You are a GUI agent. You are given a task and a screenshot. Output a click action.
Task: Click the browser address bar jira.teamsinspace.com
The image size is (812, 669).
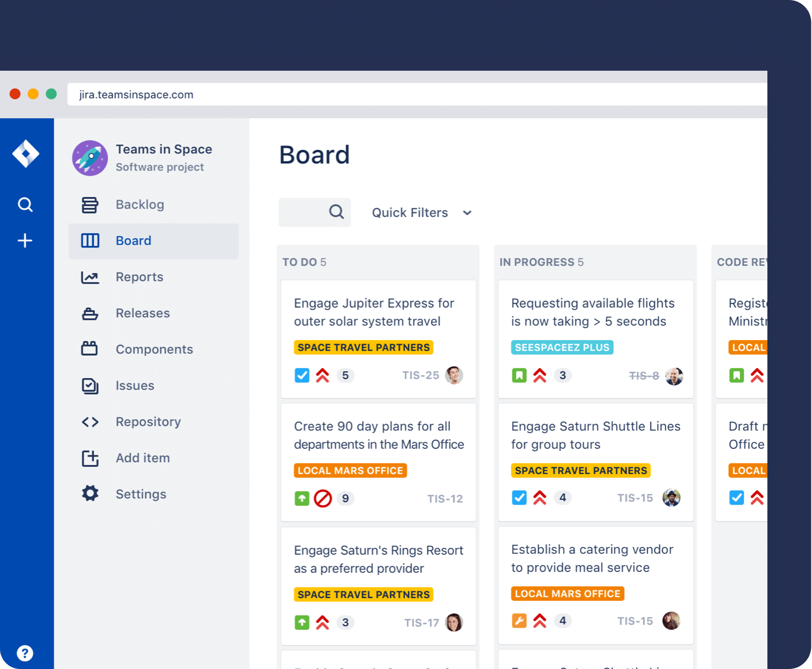pos(417,94)
